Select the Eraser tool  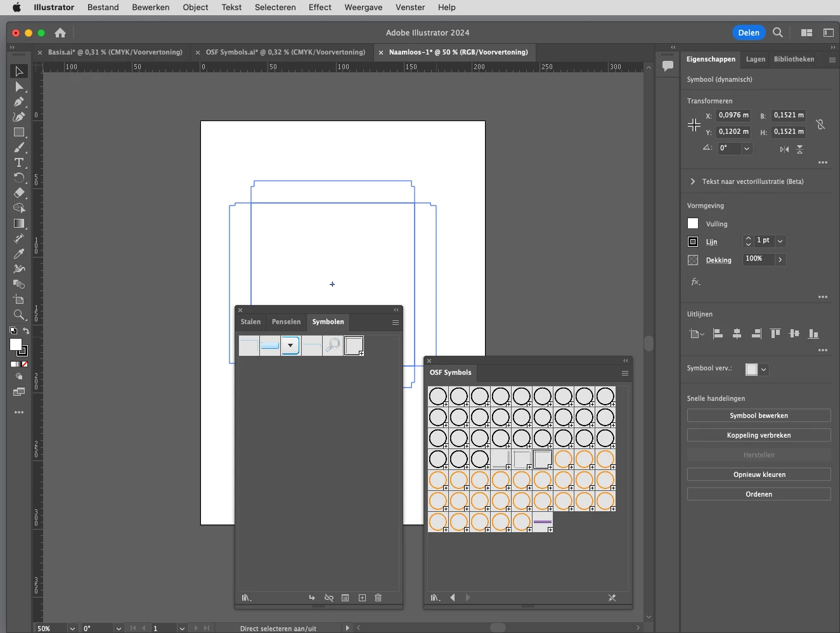tap(19, 193)
